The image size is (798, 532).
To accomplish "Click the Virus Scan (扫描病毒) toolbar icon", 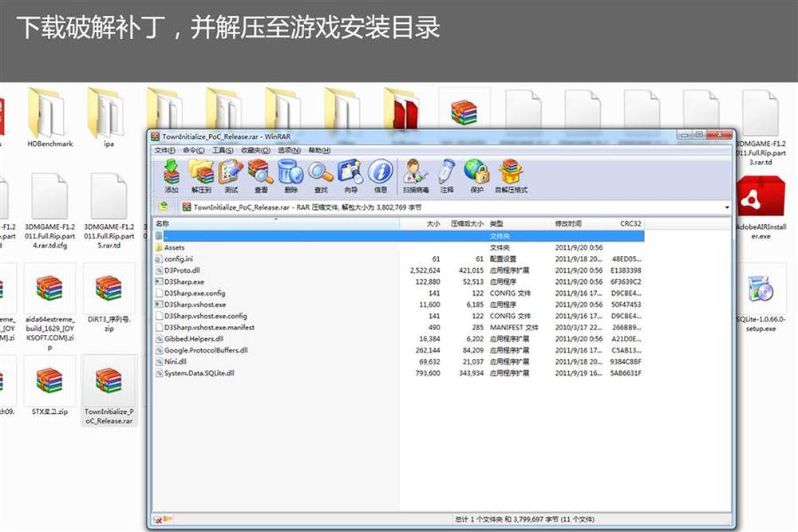I will click(416, 176).
